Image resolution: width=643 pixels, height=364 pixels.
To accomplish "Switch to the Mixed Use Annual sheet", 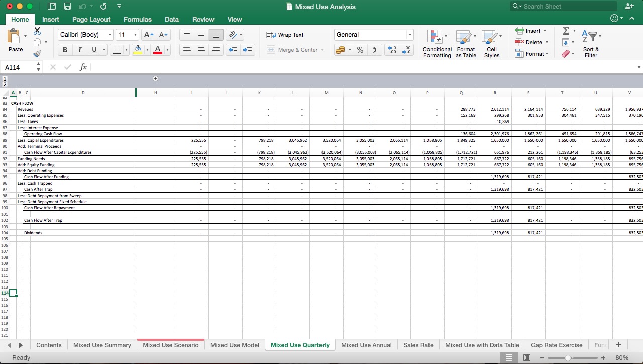I will coord(366,345).
